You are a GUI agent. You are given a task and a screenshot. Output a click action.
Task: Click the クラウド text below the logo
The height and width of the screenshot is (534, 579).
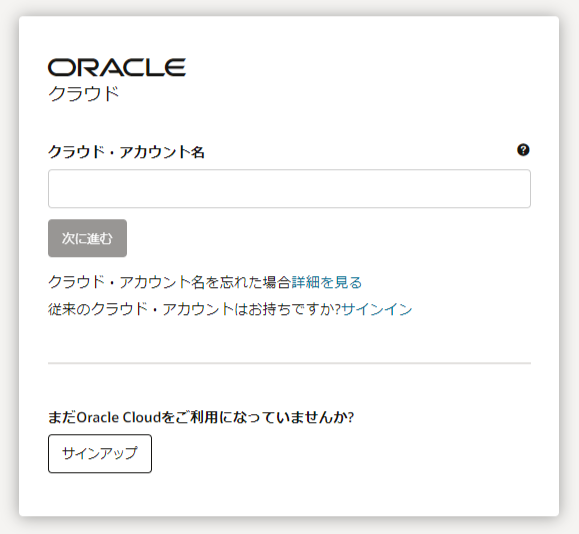click(84, 93)
